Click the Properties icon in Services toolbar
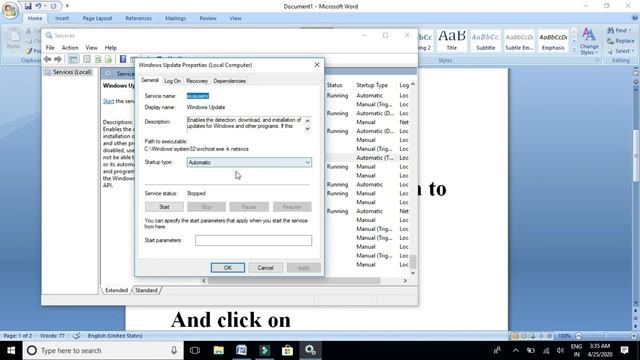Viewport: 640px width, 360px height. pyautogui.click(x=87, y=60)
